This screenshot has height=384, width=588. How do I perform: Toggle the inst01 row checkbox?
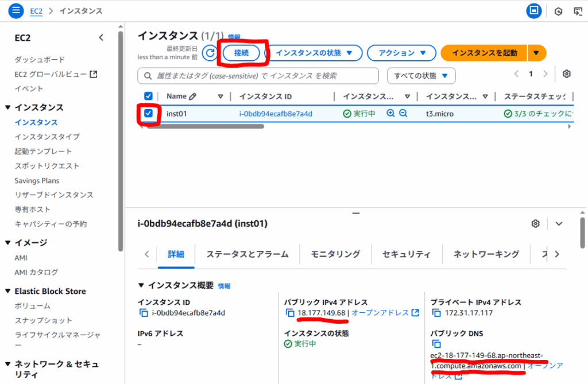149,114
